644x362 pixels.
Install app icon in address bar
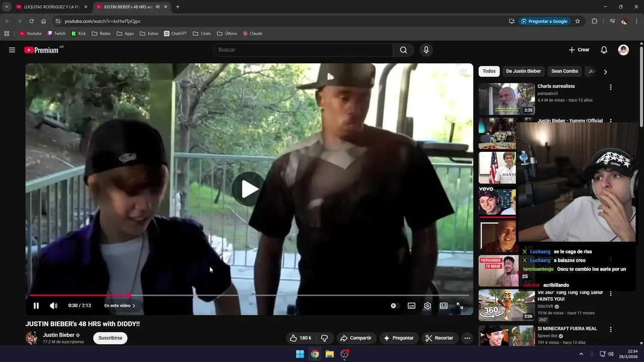512,21
